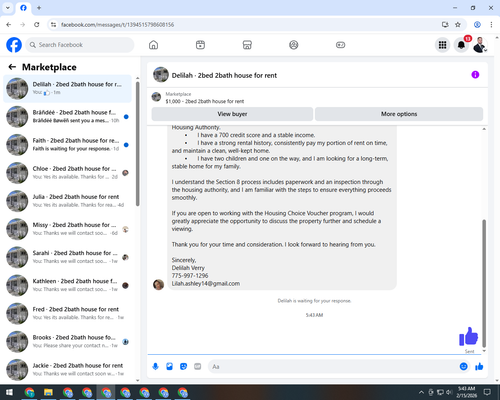Click the sender avatar beside Delilah's message
Viewport: 500px width, 400px height.
click(x=158, y=284)
